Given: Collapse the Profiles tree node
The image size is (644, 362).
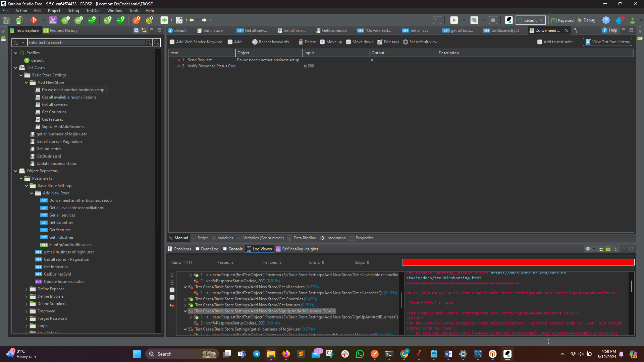Looking at the screenshot, I should point(15,53).
